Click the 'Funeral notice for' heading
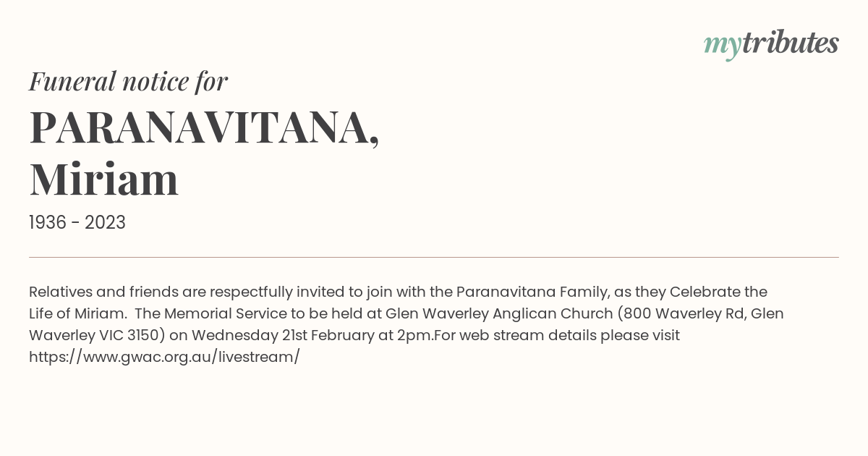This screenshot has height=456, width=868. [128, 81]
